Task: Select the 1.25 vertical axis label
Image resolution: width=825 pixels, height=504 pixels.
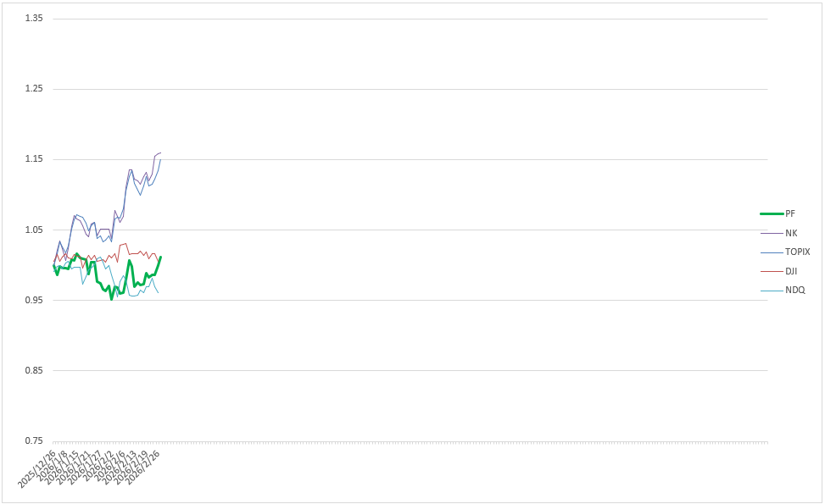Action: point(34,89)
